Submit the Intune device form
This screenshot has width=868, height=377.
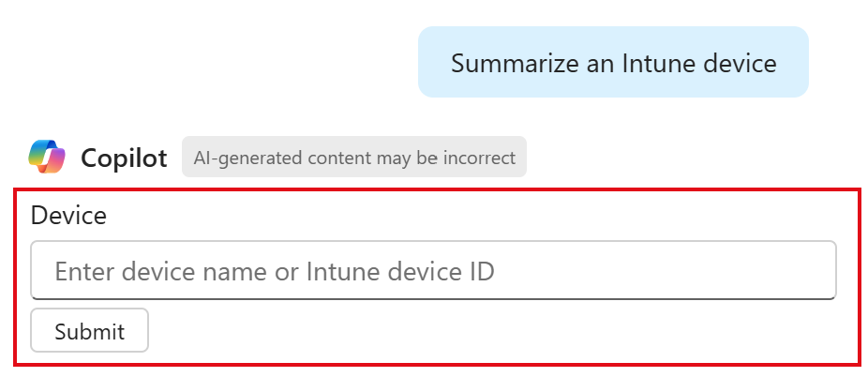(89, 330)
